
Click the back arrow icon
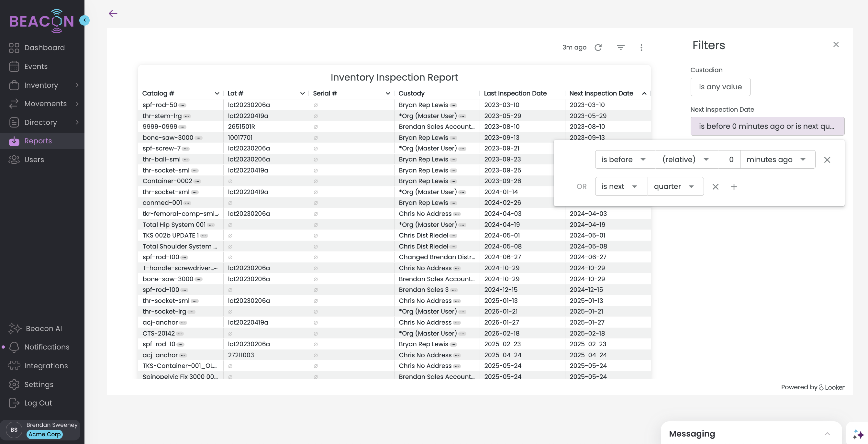click(x=113, y=14)
